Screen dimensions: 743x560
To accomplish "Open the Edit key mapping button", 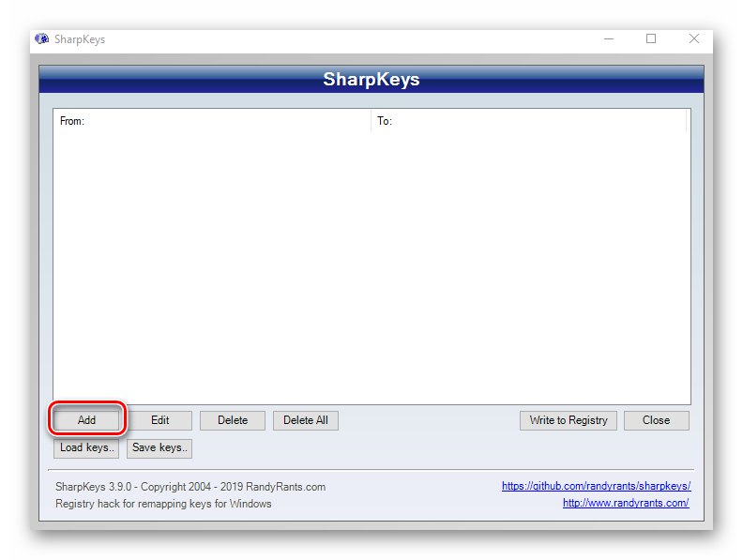I will click(159, 419).
